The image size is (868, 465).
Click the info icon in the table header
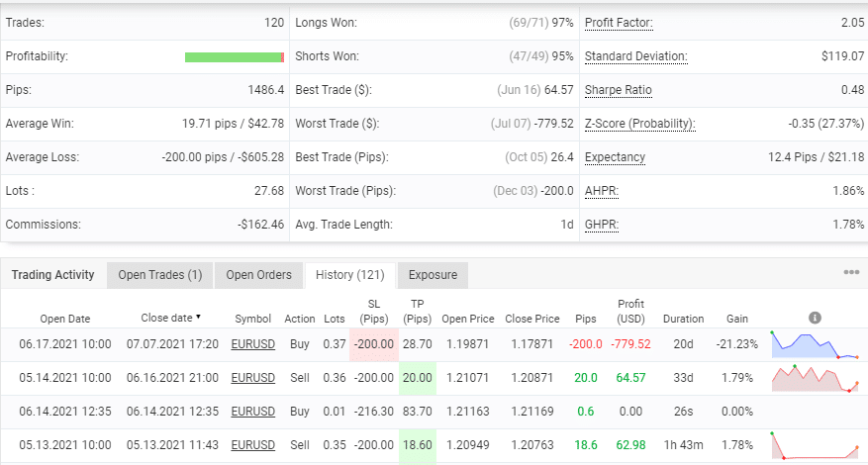(x=815, y=318)
